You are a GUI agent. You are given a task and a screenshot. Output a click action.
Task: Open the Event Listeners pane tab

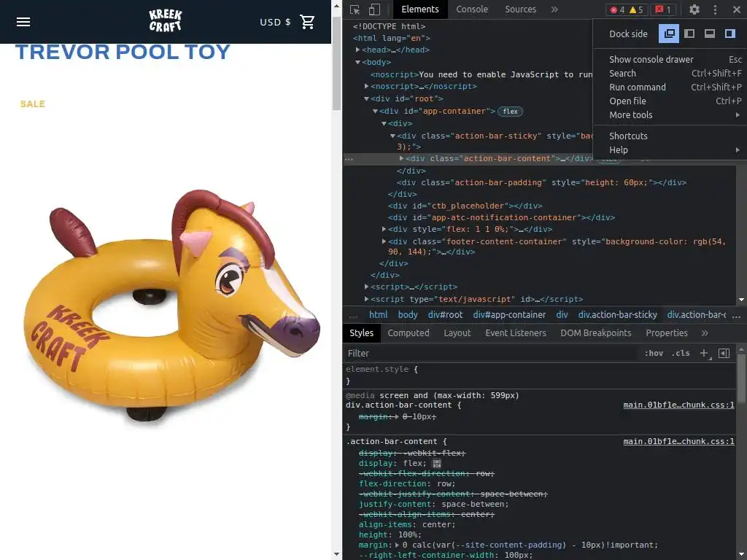click(x=516, y=332)
